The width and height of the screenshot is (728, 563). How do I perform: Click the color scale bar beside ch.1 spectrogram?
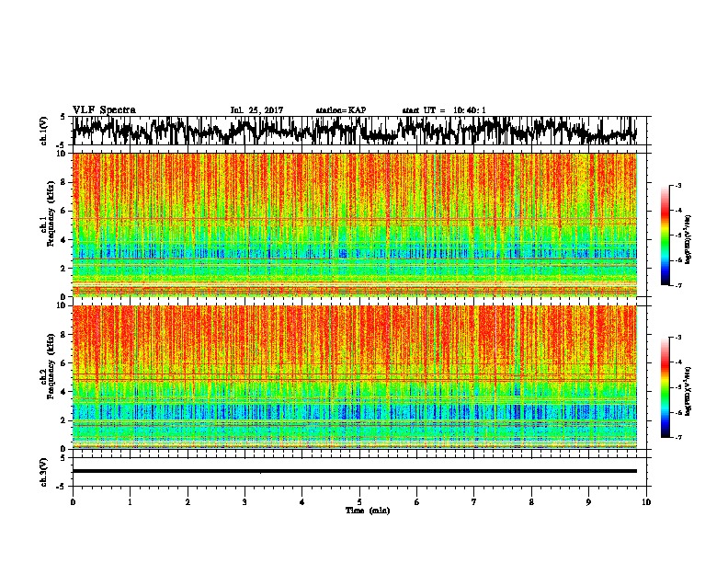[665, 236]
